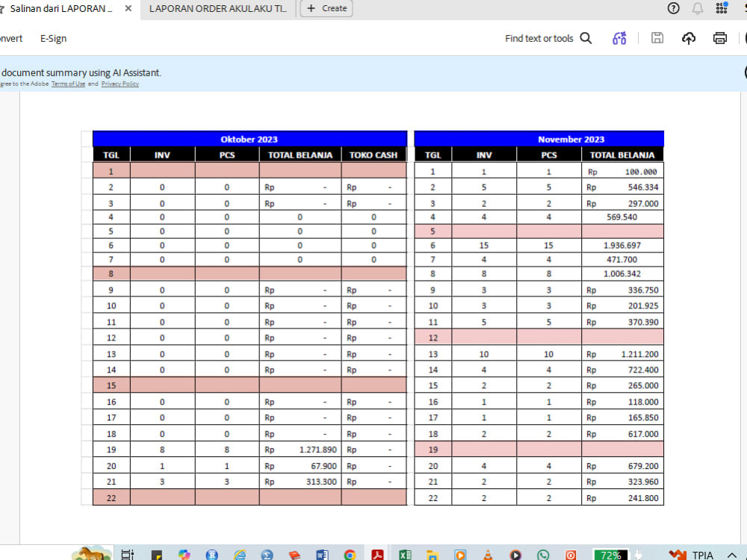Screen dimensions: 747x560
Task: Click the Oktober 2023 table header
Action: [x=249, y=139]
